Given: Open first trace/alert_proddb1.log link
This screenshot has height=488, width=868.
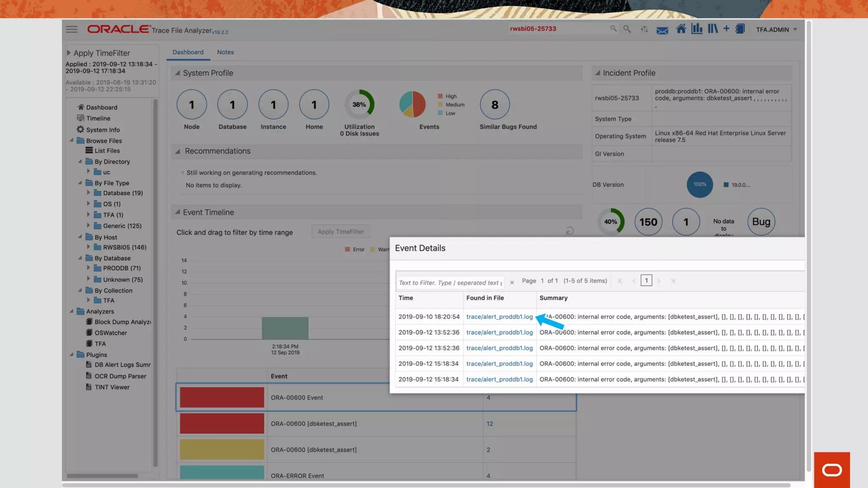Looking at the screenshot, I should pyautogui.click(x=499, y=317).
